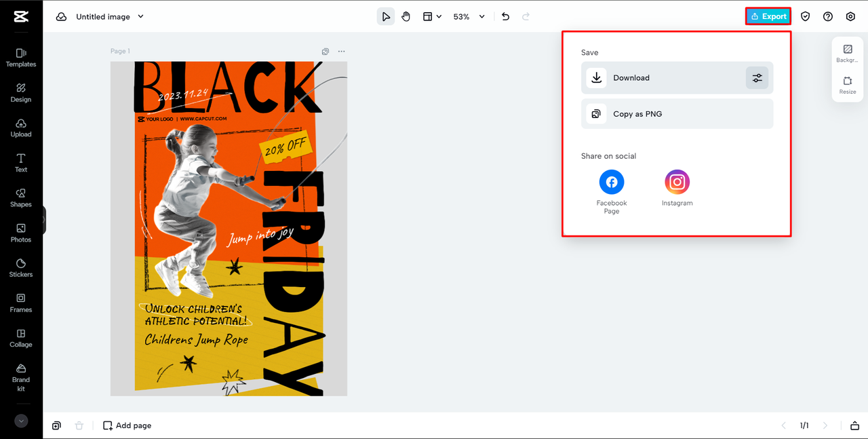This screenshot has height=439, width=868.
Task: Open the Design panel
Action: click(21, 93)
